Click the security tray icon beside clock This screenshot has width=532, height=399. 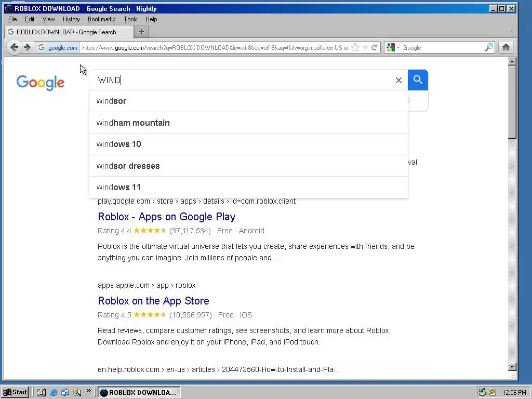(492, 392)
